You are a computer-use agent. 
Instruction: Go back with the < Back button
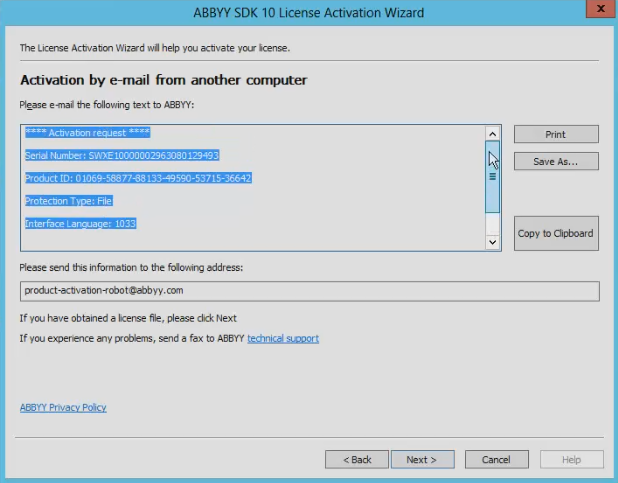click(x=357, y=460)
